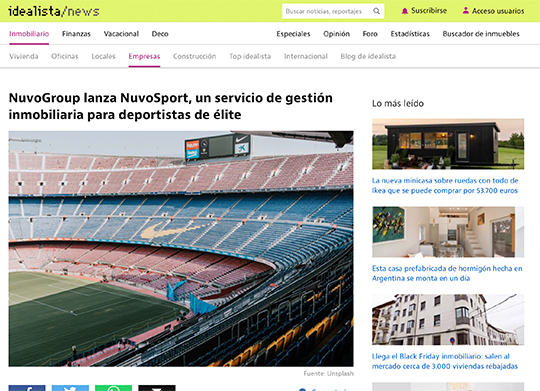Click the Fuente: Unsplash caption
This screenshot has width=540, height=391.
pos(328,373)
